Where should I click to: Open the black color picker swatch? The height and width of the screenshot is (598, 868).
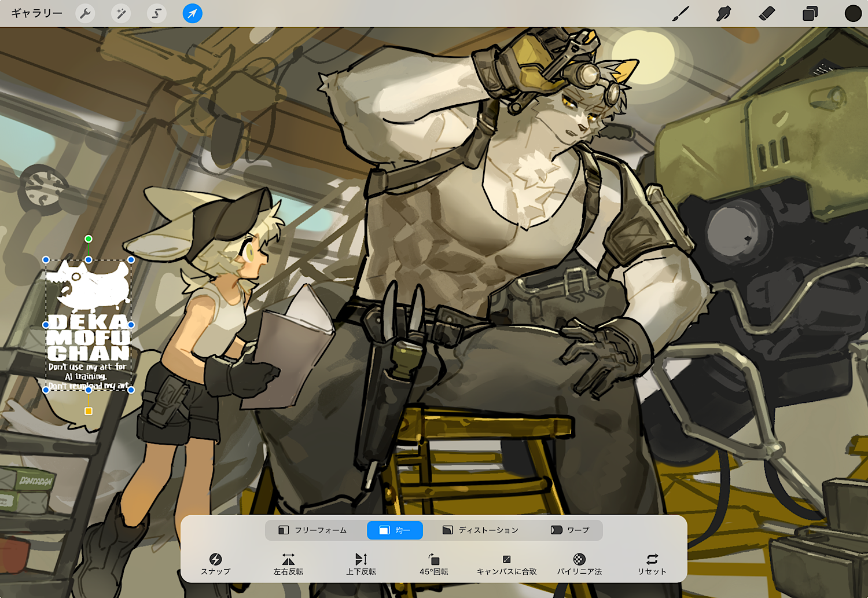point(852,13)
